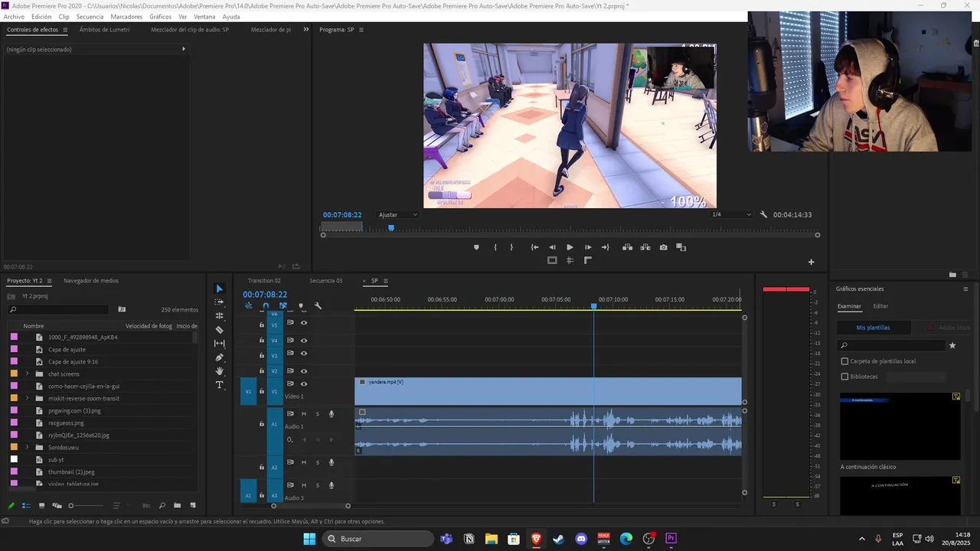Toggle snap in timeline
This screenshot has width=980, height=551.
click(x=266, y=306)
